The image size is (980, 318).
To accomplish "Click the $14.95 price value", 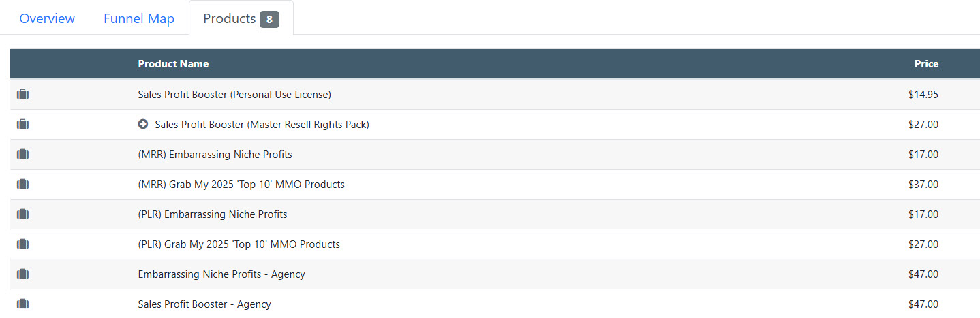I will (x=923, y=95).
